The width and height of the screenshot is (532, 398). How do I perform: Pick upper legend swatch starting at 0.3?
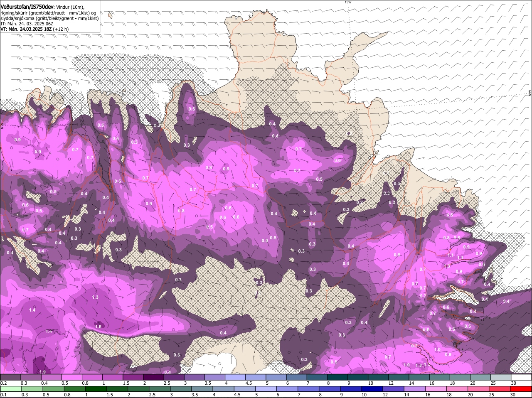tap(32, 377)
